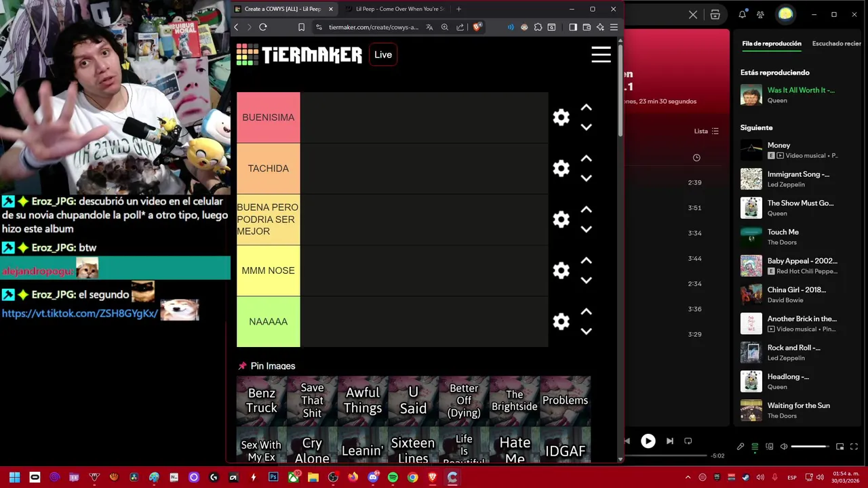Close the Create a COWYS tab

[331, 9]
